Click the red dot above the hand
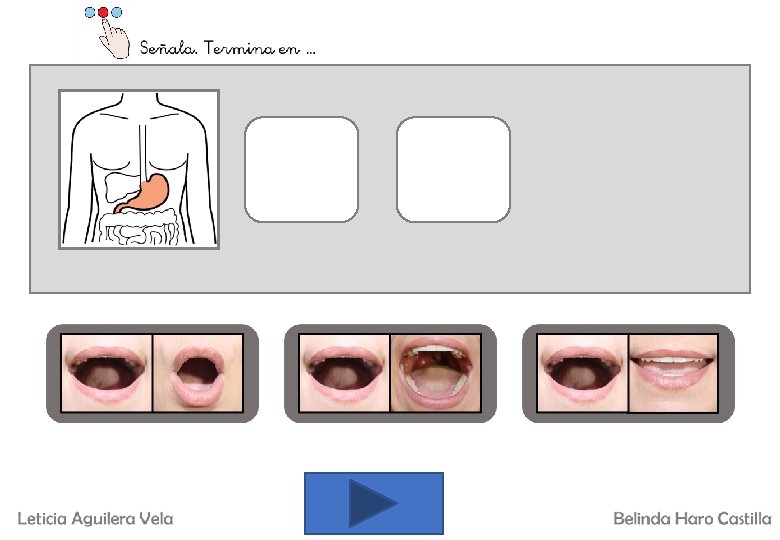780x540 pixels. [x=103, y=12]
